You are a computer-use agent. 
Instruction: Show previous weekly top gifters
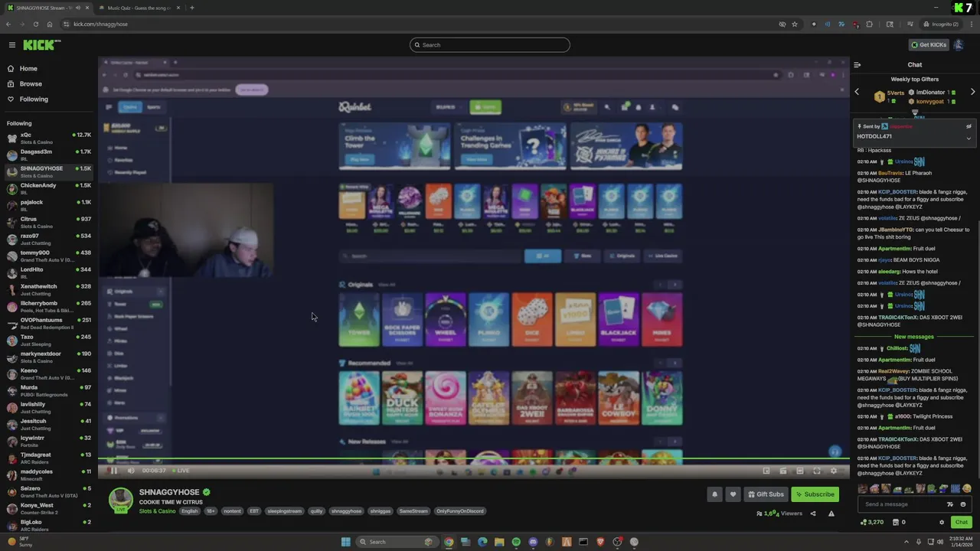click(x=857, y=93)
